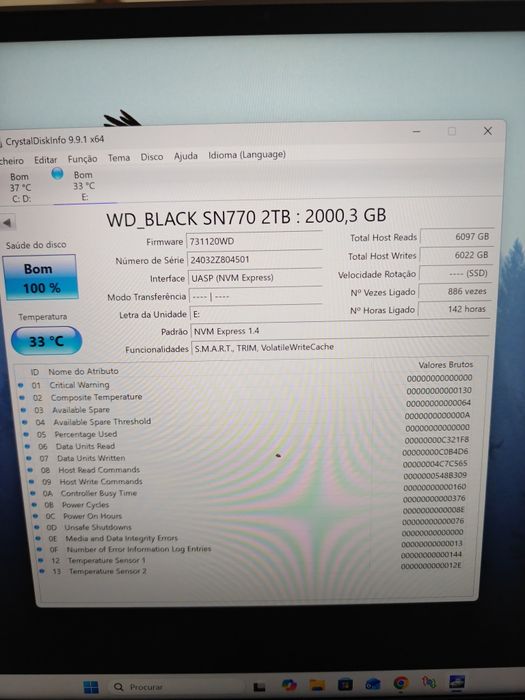This screenshot has width=525, height=700.
Task: Open File Explorer from the taskbar
Action: (x=317, y=685)
